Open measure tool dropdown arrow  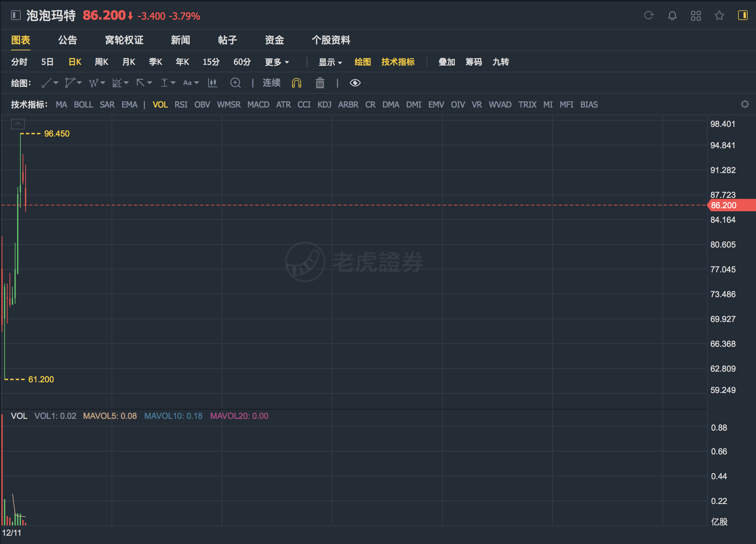173,83
